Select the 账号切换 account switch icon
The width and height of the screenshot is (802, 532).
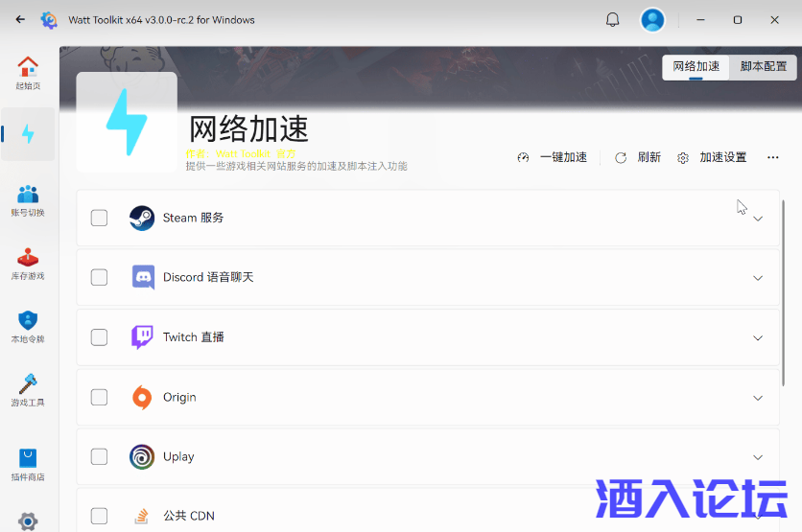tap(28, 200)
